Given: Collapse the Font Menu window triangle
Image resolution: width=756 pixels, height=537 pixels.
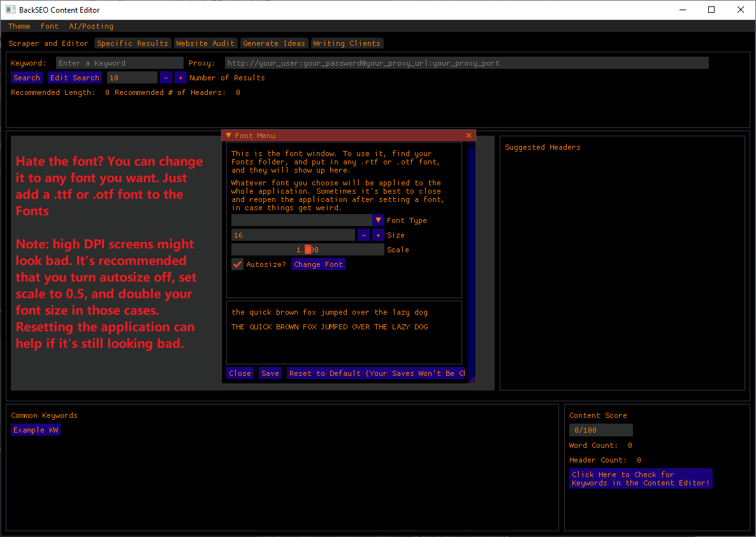Looking at the screenshot, I should (229, 136).
